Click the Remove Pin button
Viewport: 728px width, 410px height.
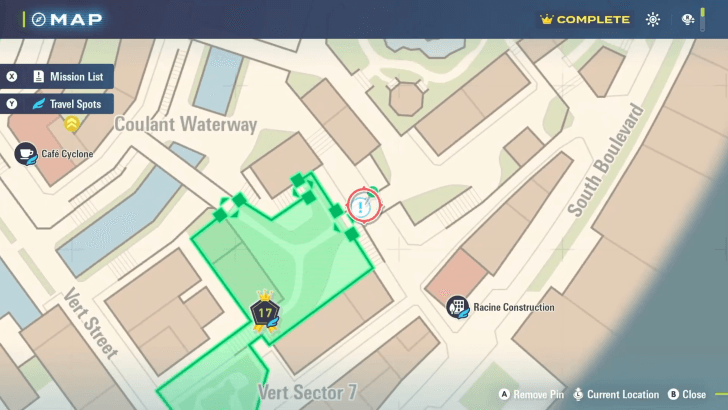pos(531,394)
